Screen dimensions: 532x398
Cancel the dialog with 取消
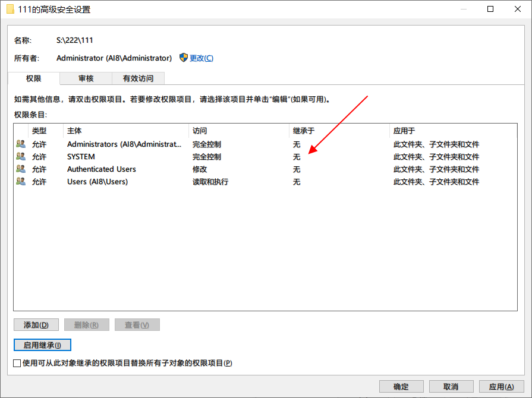click(451, 387)
